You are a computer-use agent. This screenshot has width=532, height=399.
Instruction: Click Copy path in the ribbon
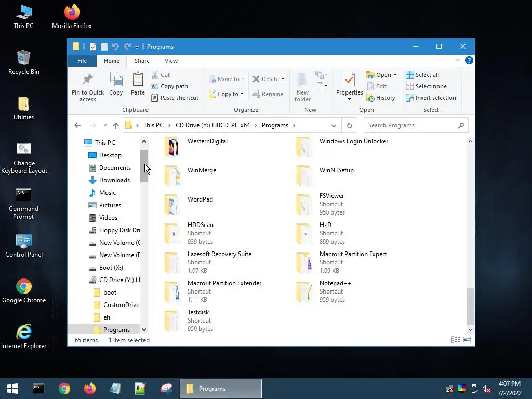(170, 86)
